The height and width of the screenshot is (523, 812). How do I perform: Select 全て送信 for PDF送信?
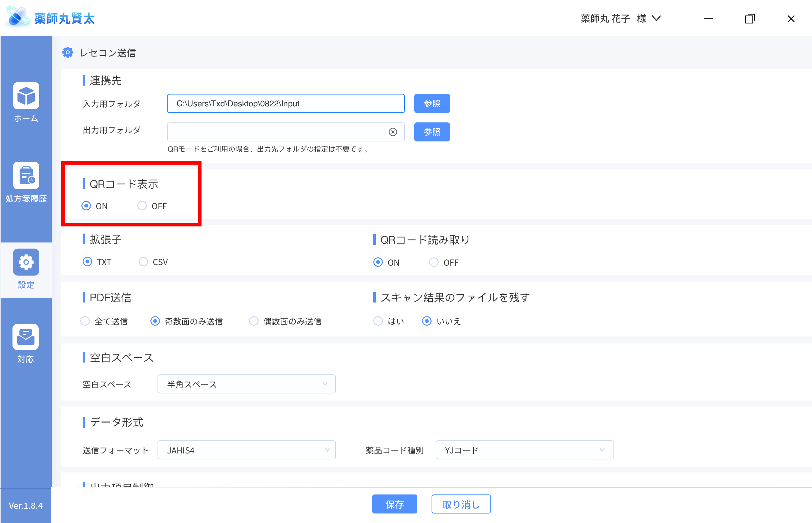[85, 321]
